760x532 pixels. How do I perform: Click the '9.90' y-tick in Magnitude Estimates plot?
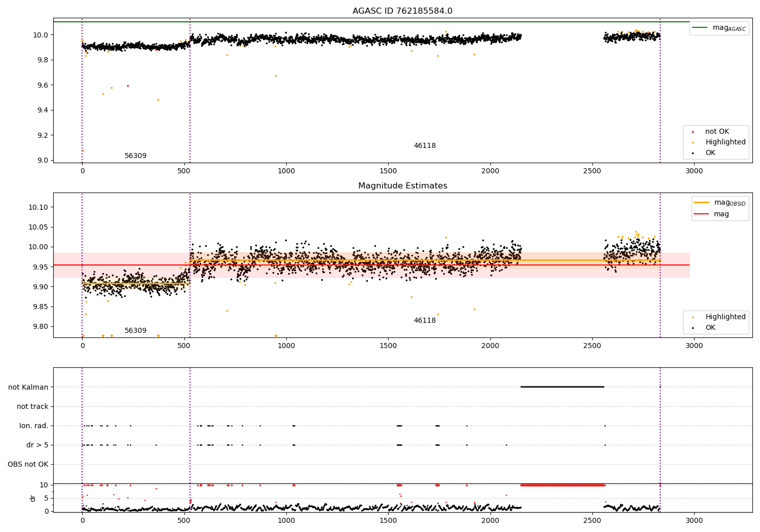click(x=41, y=287)
